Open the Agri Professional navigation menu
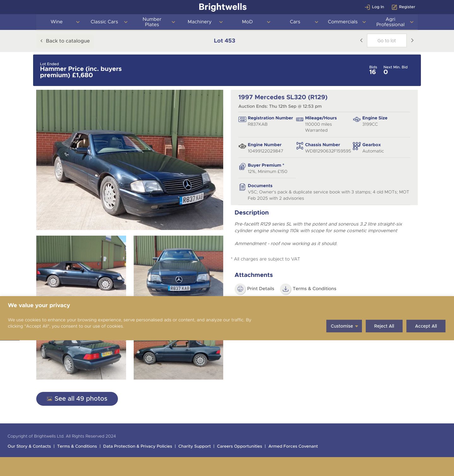Viewport: 454px width, 476px height. 390,22
